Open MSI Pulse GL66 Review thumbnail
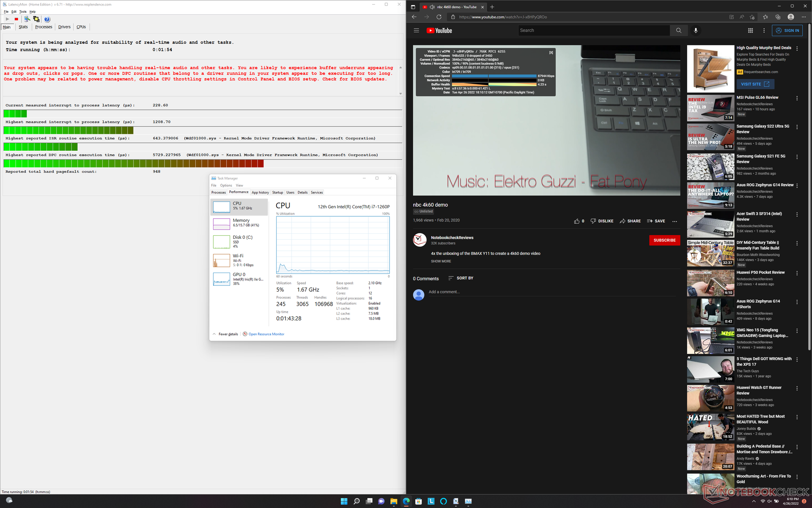The height and width of the screenshot is (508, 812). pyautogui.click(x=710, y=108)
